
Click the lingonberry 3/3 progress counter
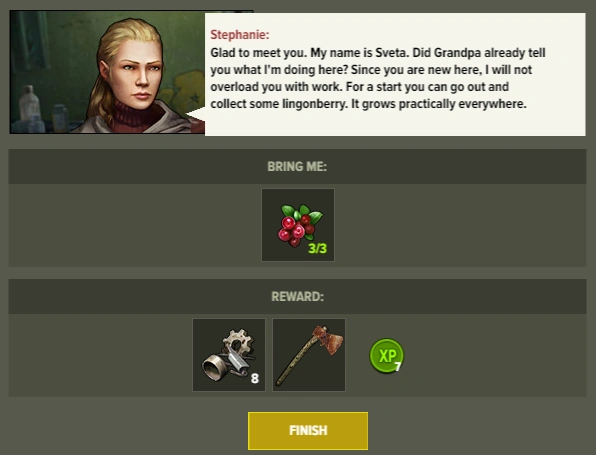pos(317,249)
